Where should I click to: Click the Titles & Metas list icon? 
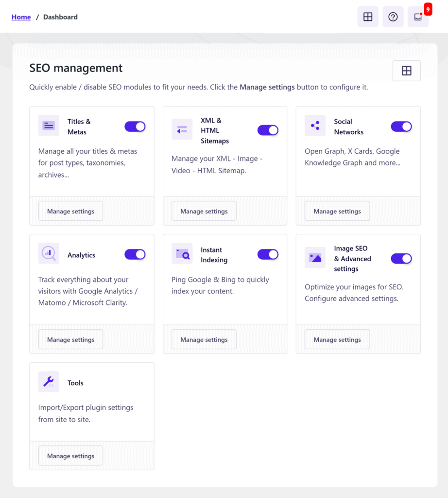[x=48, y=125]
